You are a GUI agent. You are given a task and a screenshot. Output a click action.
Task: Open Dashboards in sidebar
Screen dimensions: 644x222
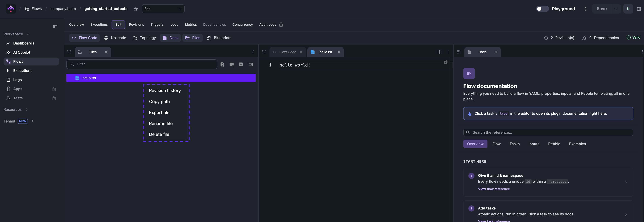point(31,43)
